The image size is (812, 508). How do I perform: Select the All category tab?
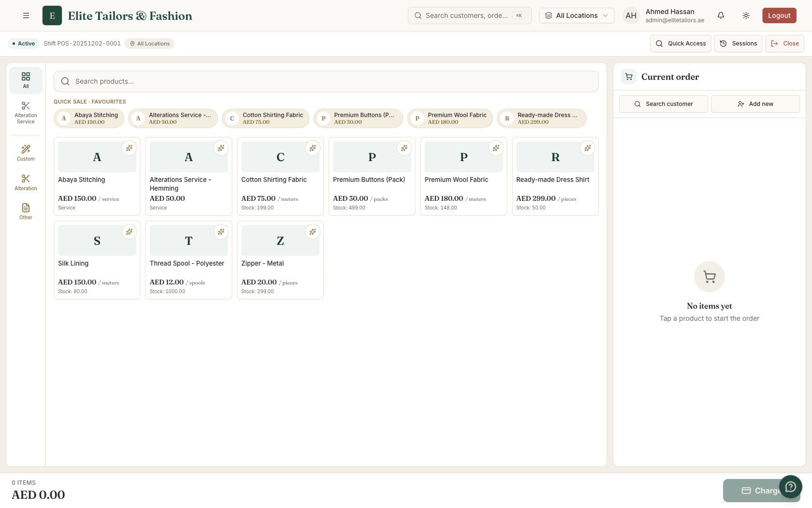click(26, 80)
